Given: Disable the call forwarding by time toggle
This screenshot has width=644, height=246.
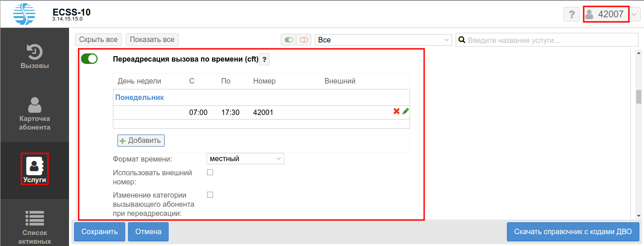Looking at the screenshot, I should (x=90, y=59).
